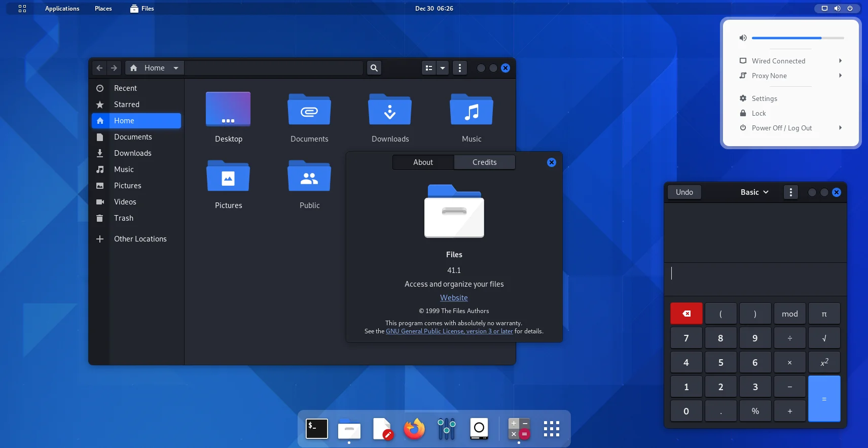Expand Power Off / Log Out submenu
Screen dimensions: 868x448
(840, 128)
